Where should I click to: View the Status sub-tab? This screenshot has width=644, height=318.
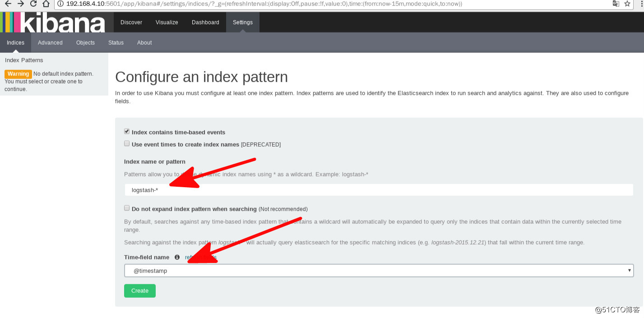pyautogui.click(x=116, y=42)
